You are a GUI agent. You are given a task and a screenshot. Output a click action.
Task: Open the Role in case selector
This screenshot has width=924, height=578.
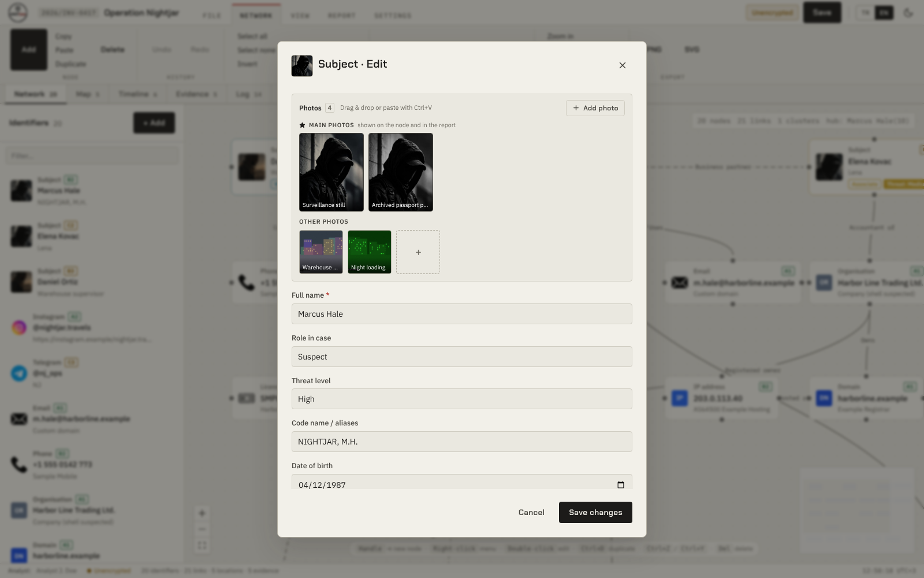462,357
